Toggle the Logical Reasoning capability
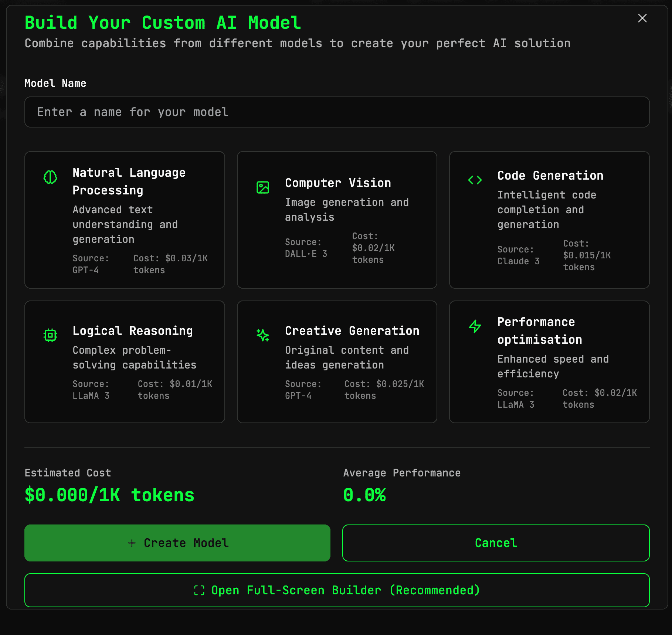The width and height of the screenshot is (672, 635). click(x=125, y=361)
